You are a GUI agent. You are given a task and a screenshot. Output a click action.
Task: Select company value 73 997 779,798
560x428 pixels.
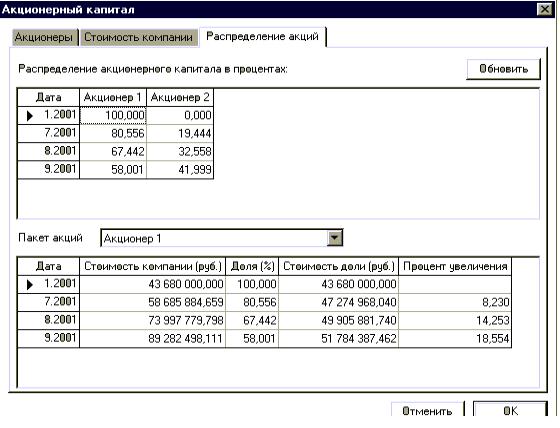click(152, 320)
